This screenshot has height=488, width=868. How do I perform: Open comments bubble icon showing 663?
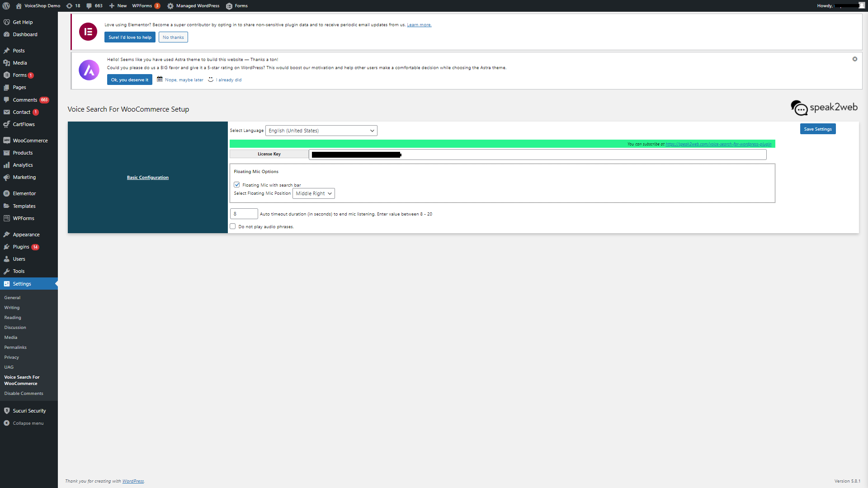click(94, 6)
